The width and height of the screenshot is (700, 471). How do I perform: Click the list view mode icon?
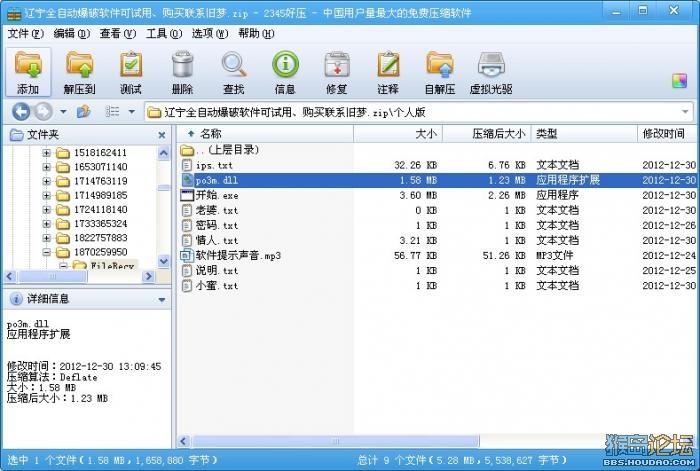(x=112, y=112)
